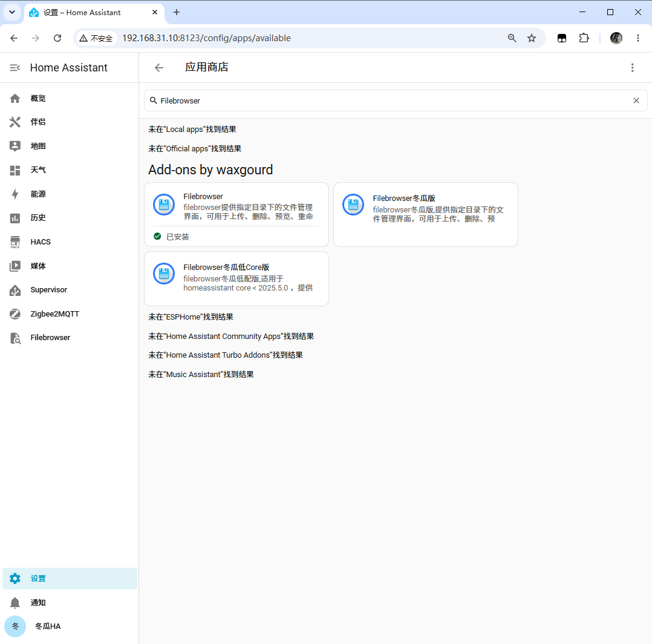The image size is (652, 644).
Task: Bookmark this page with the star icon
Action: 532,38
